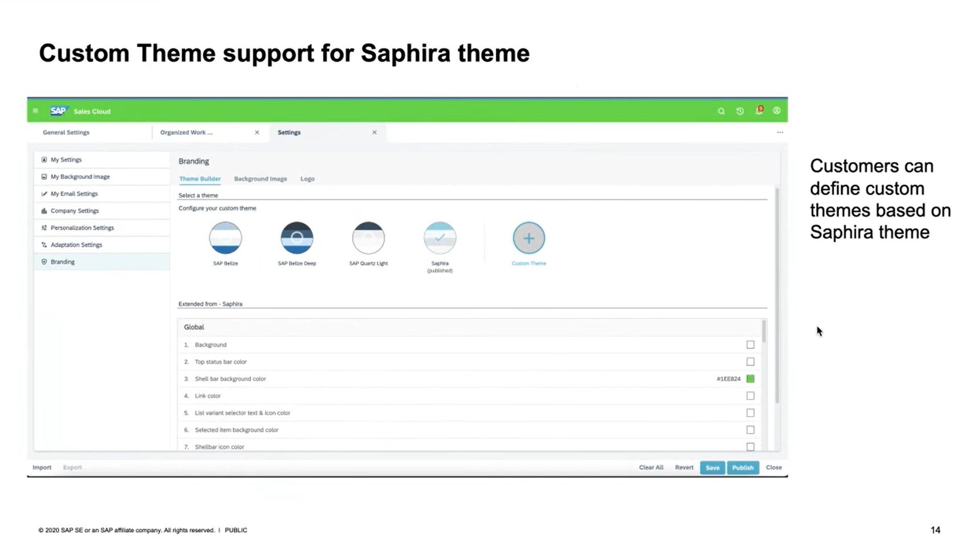Click 'Shell bar background color' row text
This screenshot has width=980, height=548.
(230, 379)
